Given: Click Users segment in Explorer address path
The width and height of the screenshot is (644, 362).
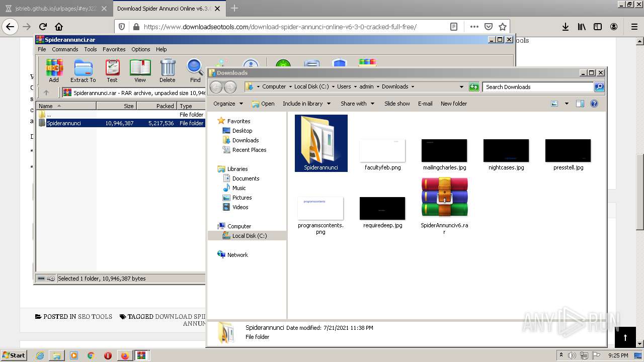Looking at the screenshot, I should 344,86.
